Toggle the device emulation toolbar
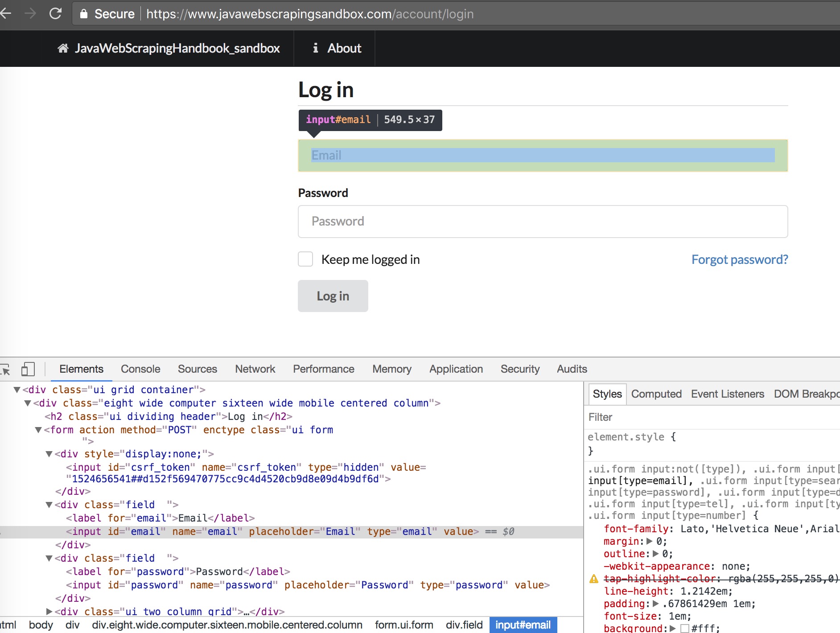This screenshot has width=840, height=633. (29, 369)
